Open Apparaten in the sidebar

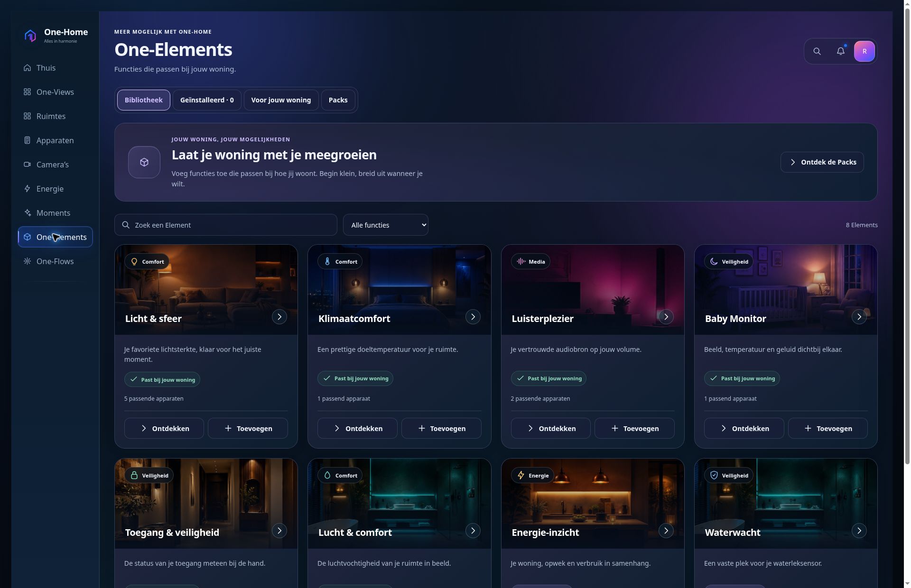coord(55,140)
